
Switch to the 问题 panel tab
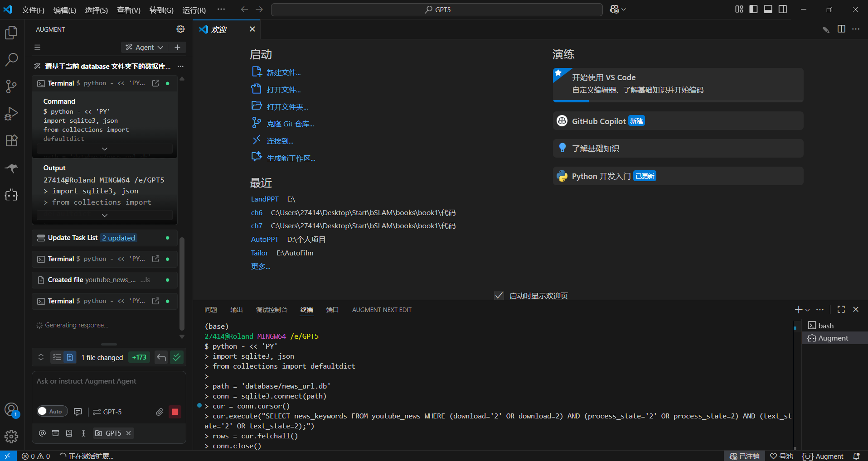point(211,310)
